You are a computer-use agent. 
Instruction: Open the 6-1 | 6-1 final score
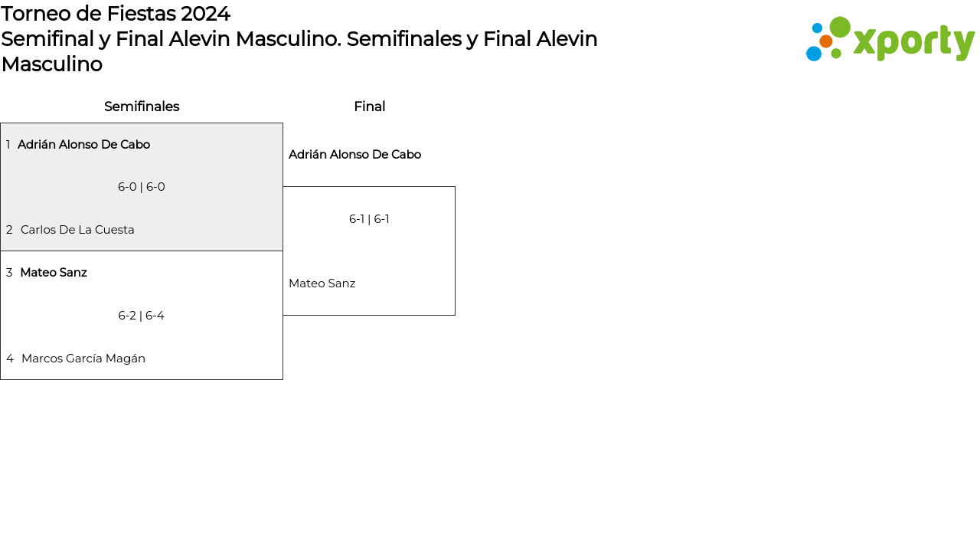(x=369, y=219)
